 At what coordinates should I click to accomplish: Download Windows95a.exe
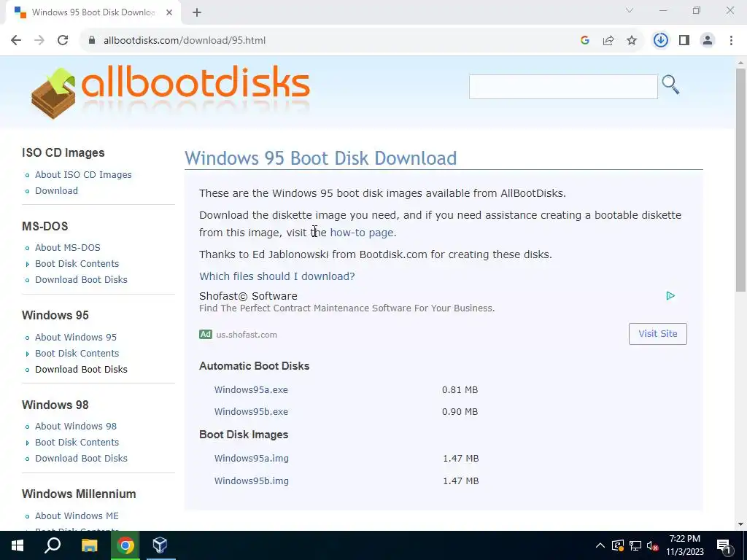[251, 389]
